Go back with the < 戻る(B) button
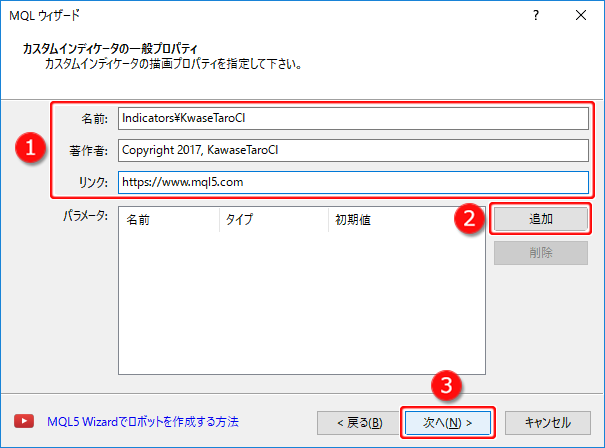 pos(353,422)
